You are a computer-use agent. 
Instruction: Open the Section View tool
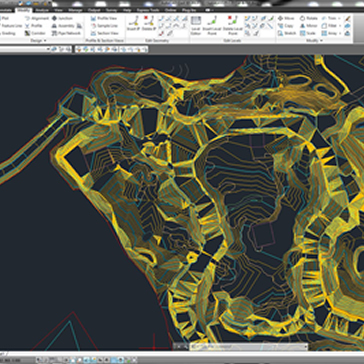(104, 33)
